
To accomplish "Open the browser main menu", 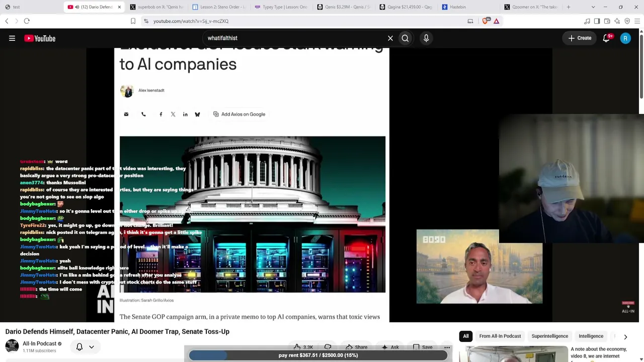I will (x=637, y=21).
